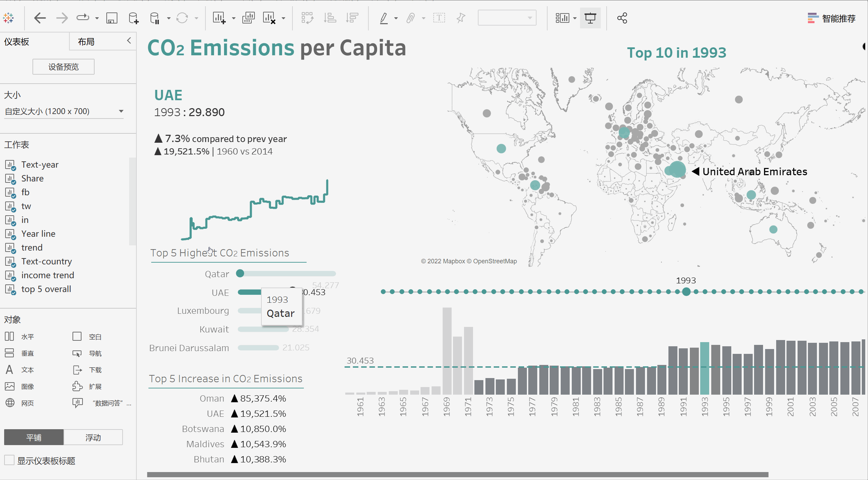Image resolution: width=868 pixels, height=480 pixels.
Task: Select the 浮动 floating toggle
Action: click(x=93, y=437)
